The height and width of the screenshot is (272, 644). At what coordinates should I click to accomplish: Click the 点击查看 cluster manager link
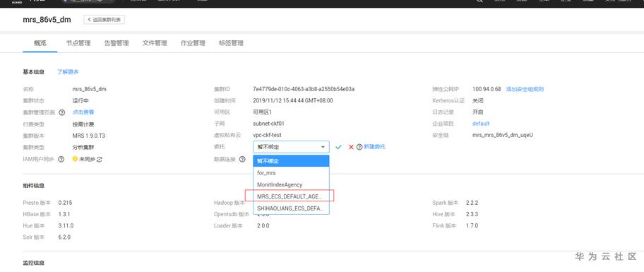click(83, 112)
